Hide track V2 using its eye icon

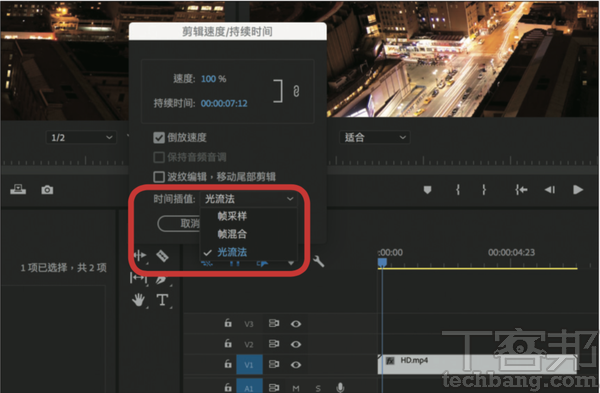pos(295,344)
